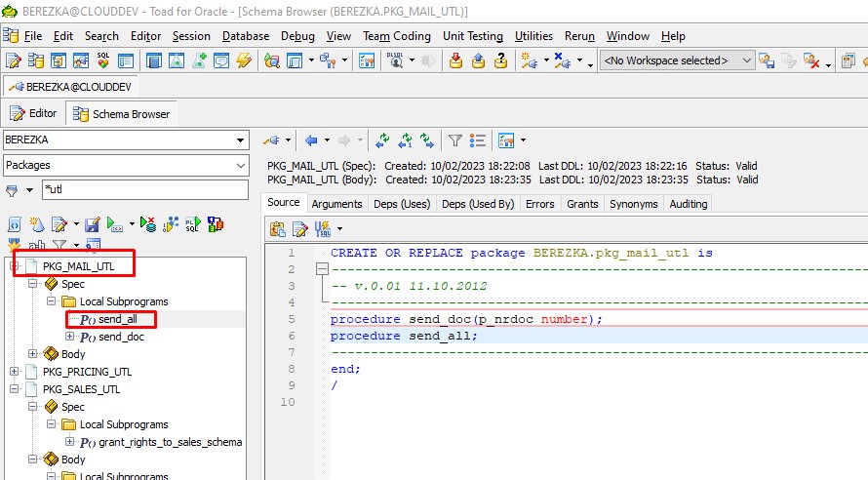Select the BEREZKA@CLOUDDEV connection tab
The height and width of the screenshot is (480, 868).
(71, 87)
